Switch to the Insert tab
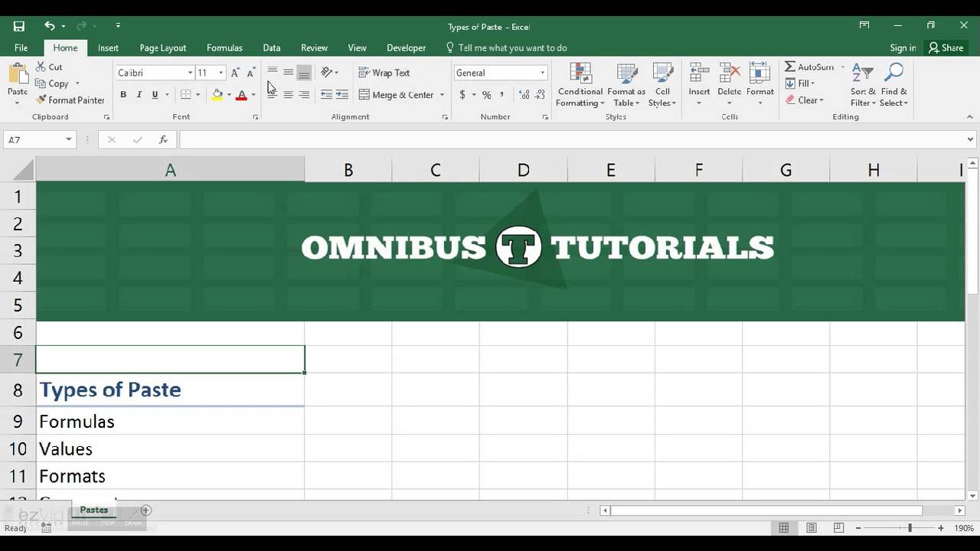 108,47
